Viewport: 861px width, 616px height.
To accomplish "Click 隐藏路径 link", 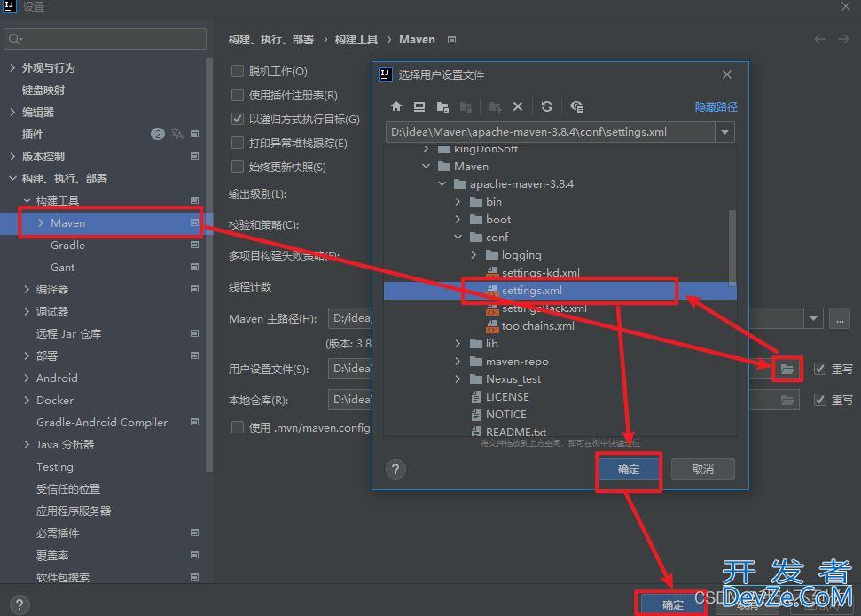I will tap(716, 106).
